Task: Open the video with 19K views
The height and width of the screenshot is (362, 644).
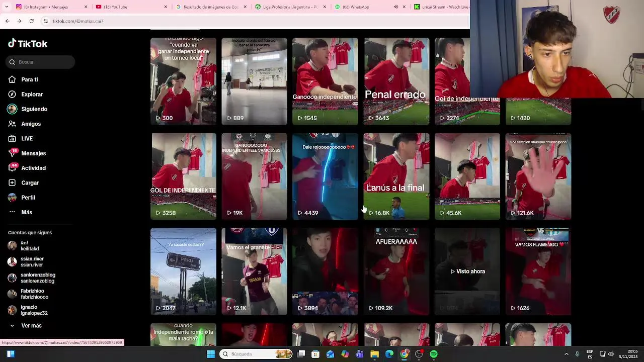Action: tap(255, 176)
